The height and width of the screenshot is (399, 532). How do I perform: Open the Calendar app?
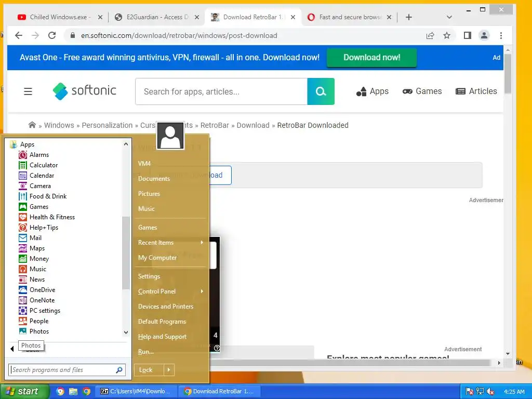point(42,176)
